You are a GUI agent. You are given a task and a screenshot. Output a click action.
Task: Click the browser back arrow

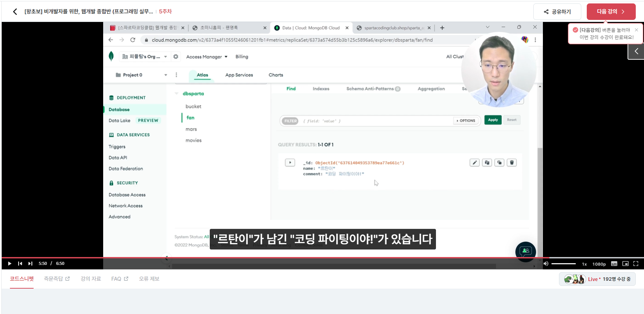point(111,40)
